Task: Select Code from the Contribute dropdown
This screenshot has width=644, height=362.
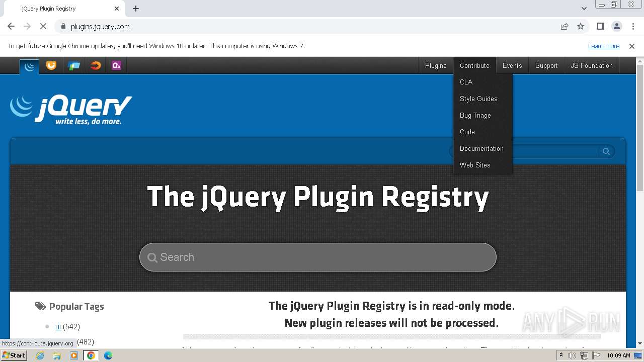Action: click(x=483, y=132)
